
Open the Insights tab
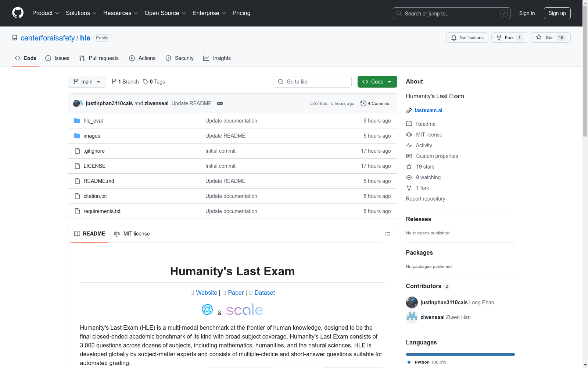pos(217,58)
